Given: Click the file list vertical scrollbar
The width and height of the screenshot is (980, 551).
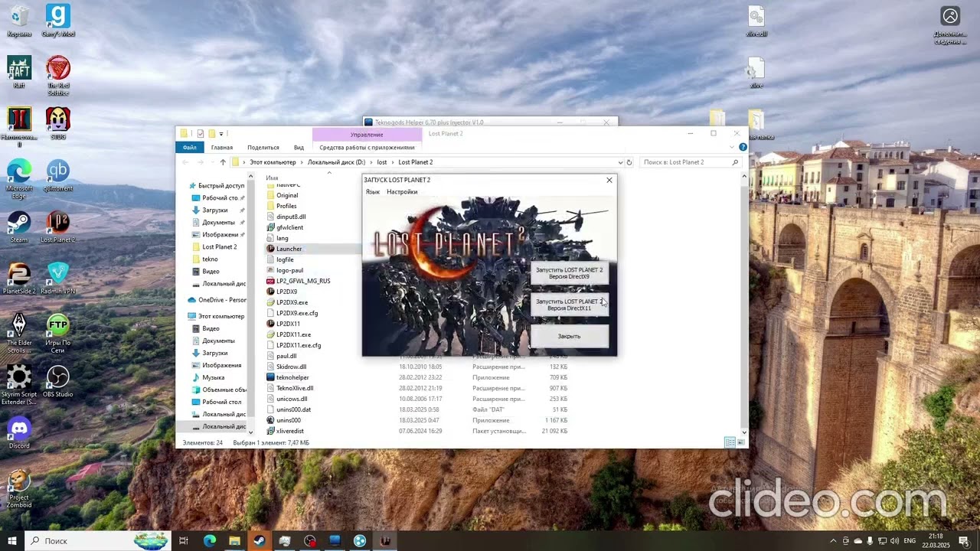Looking at the screenshot, I should point(744,305).
